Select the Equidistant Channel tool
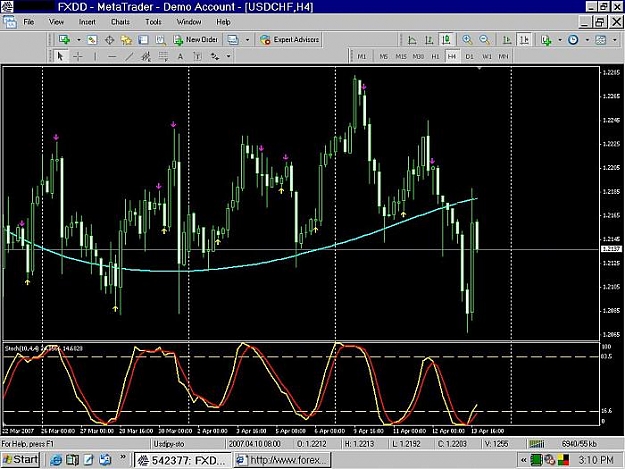Screen dimensions: 625x469 tap(146, 57)
